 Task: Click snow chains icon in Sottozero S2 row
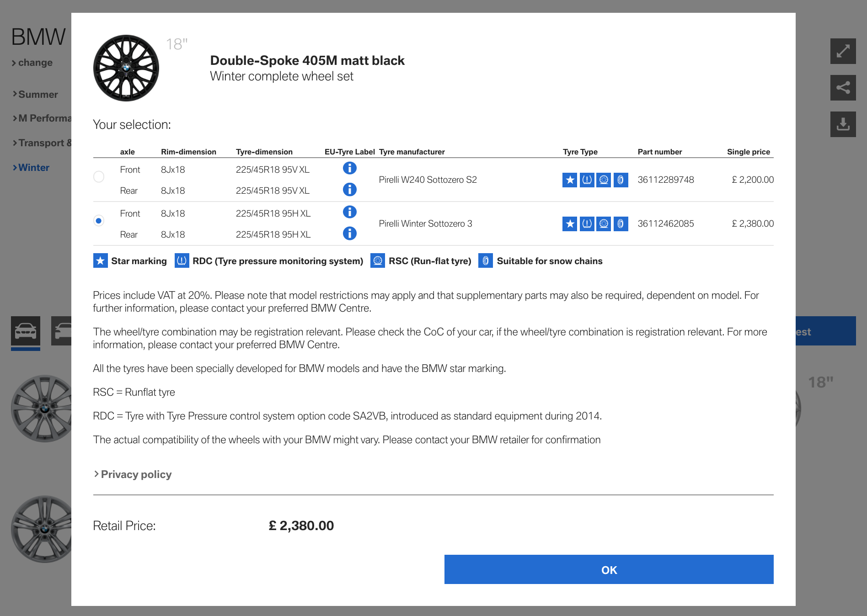pos(621,180)
